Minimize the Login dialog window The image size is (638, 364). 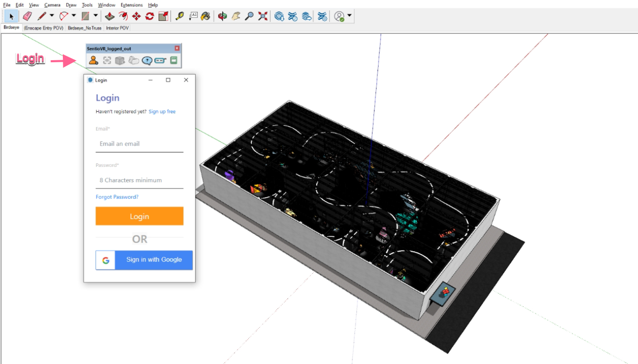[x=151, y=80]
